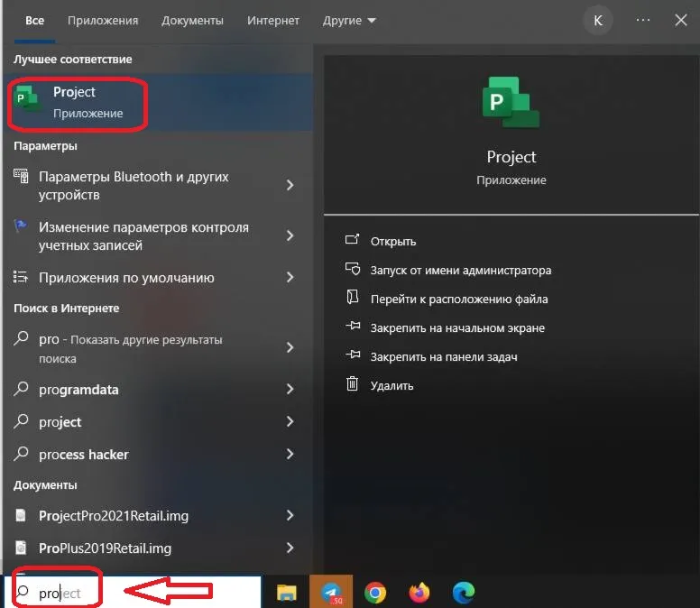Expand Изменение параметров контроля учетных записей chevron
Image resolution: width=700 pixels, height=608 pixels.
pos(290,235)
